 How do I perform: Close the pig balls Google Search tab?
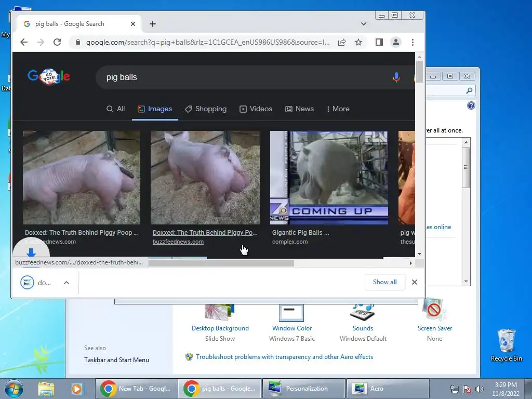coord(133,24)
